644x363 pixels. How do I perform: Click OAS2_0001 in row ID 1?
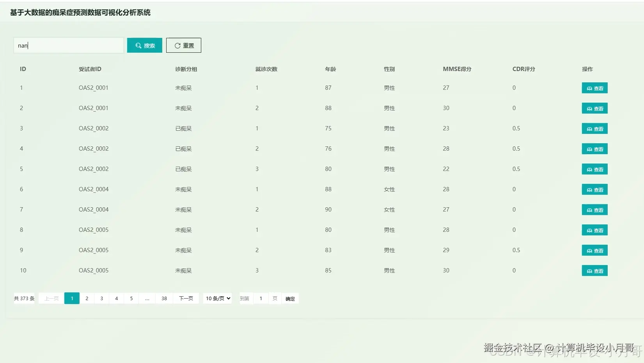tap(94, 88)
